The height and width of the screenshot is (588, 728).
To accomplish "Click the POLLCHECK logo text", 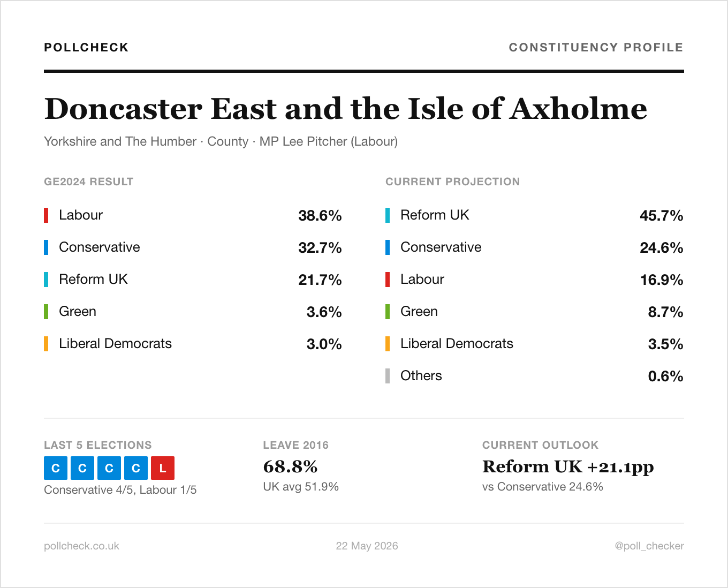I will [x=86, y=48].
